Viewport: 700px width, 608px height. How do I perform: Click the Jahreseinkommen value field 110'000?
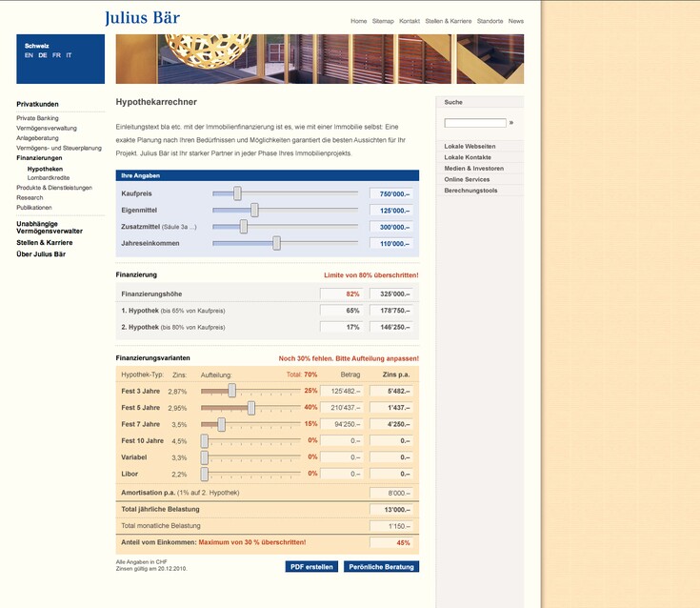tap(391, 243)
